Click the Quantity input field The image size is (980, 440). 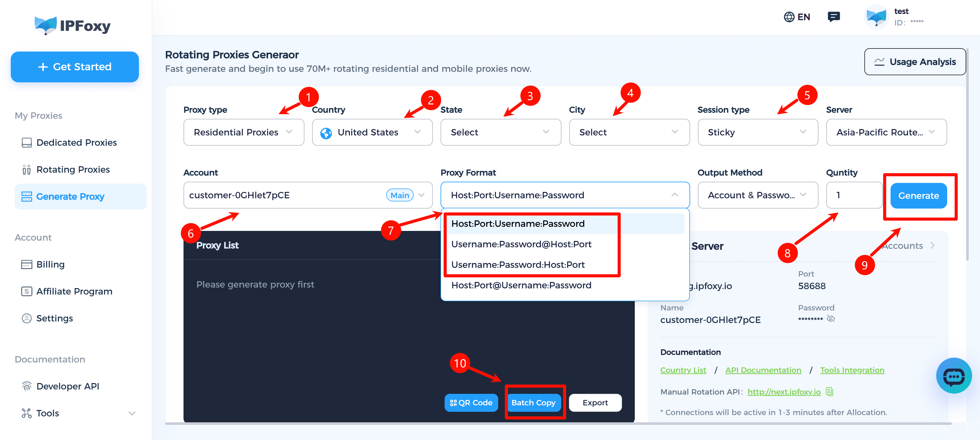pos(854,195)
